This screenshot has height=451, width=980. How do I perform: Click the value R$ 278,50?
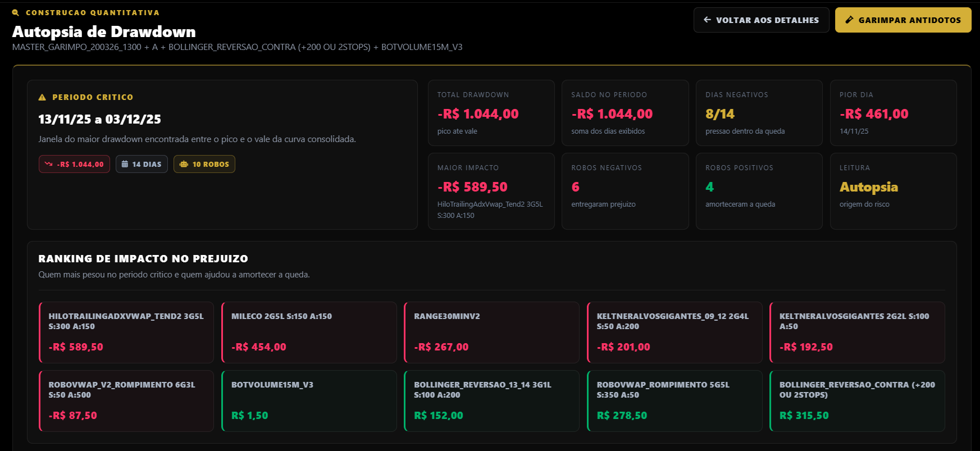tap(622, 416)
